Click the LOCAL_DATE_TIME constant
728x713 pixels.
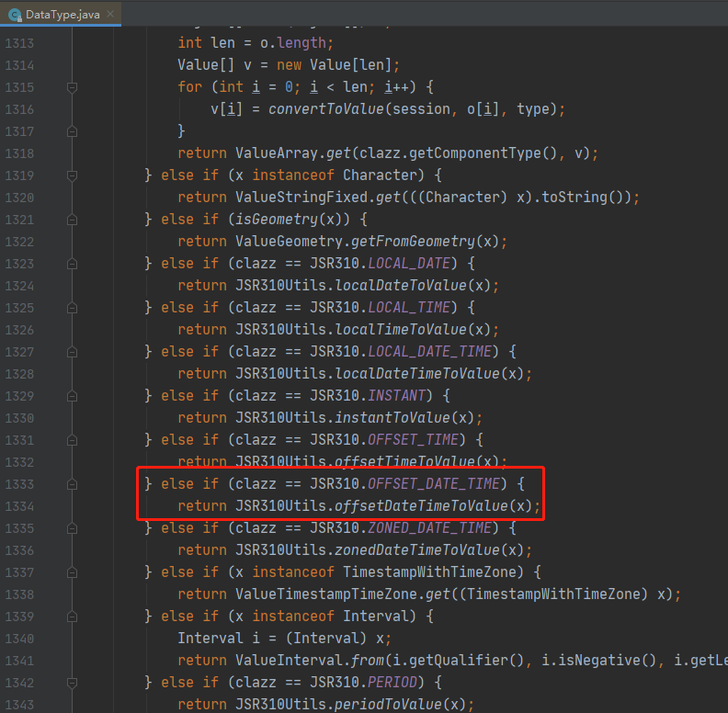(430, 351)
